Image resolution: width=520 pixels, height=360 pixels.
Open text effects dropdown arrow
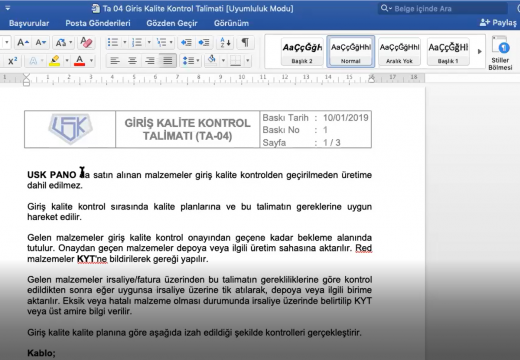click(x=42, y=61)
